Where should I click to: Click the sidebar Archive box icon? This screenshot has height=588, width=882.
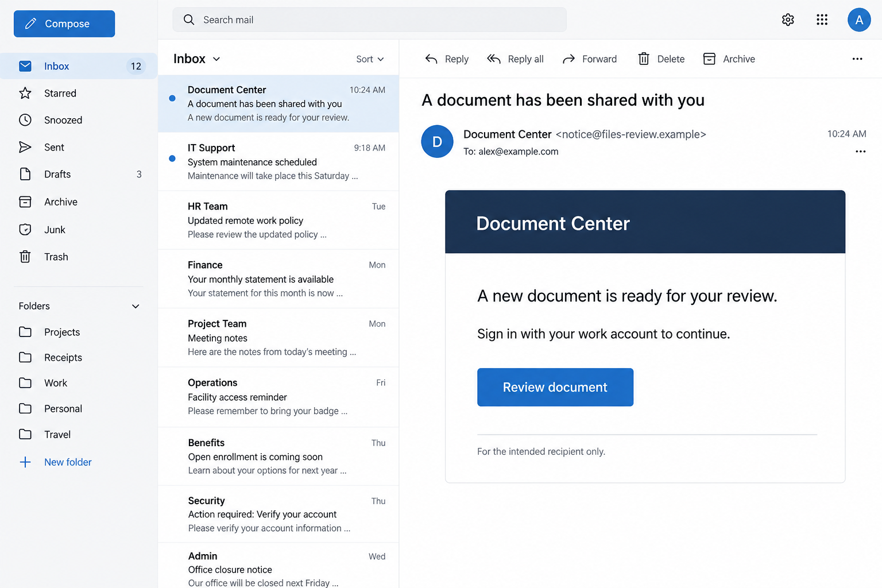tap(25, 202)
